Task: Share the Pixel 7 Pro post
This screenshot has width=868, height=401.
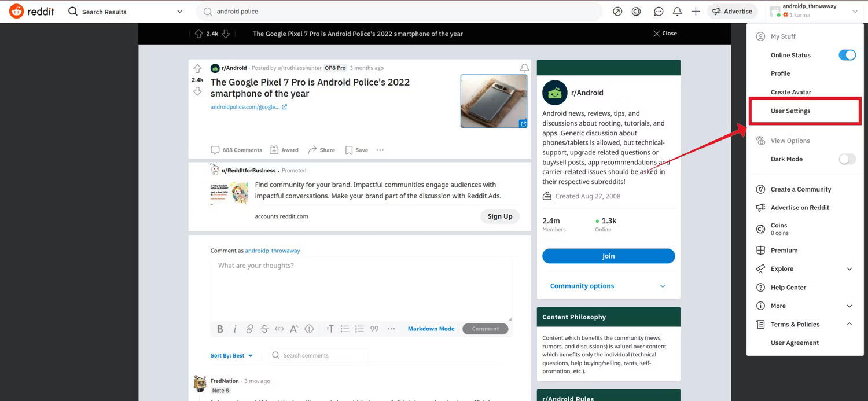Action: click(x=321, y=150)
